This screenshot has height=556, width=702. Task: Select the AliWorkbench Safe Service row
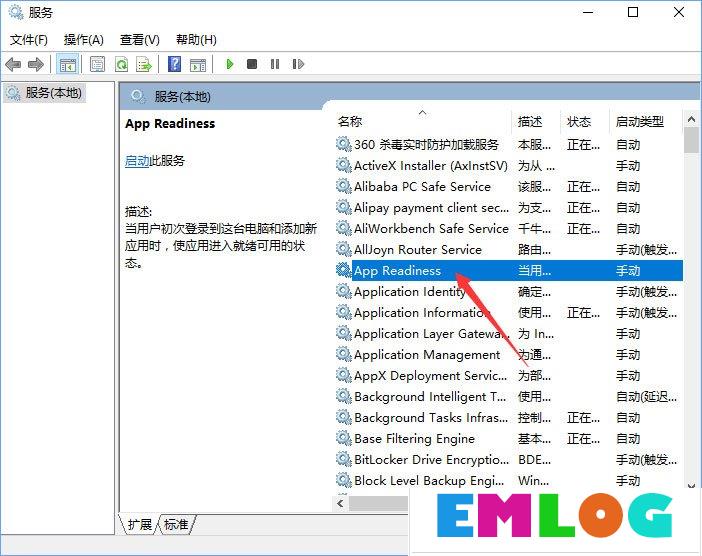(x=509, y=229)
